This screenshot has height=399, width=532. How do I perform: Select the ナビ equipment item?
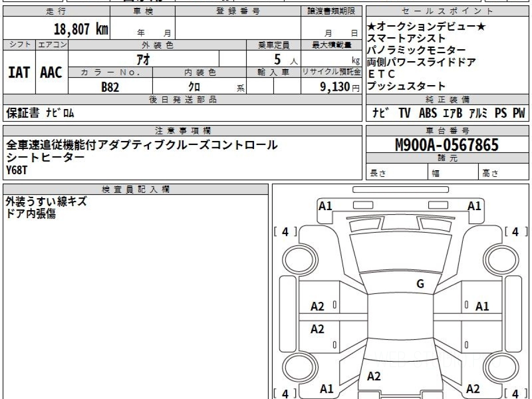point(381,113)
